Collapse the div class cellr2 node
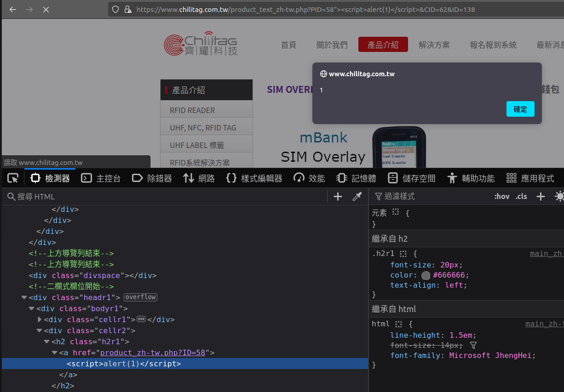Screen dimensions: 564x392 tap(40, 331)
